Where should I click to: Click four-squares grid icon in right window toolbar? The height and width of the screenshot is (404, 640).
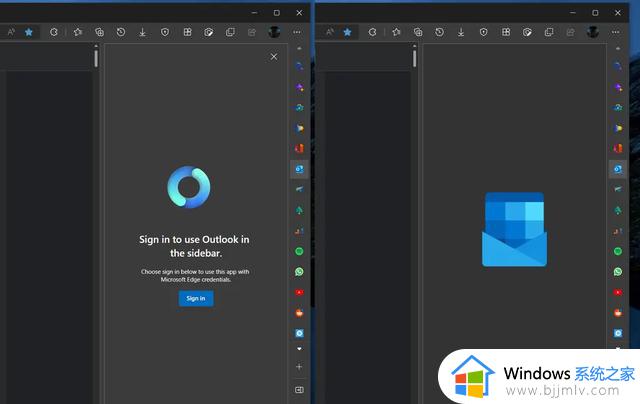[506, 32]
